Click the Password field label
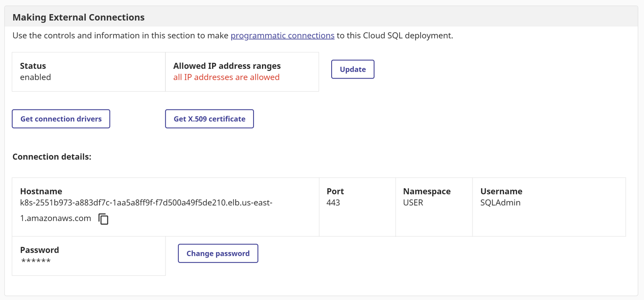Viewport: 644px width, 300px height. tap(39, 250)
